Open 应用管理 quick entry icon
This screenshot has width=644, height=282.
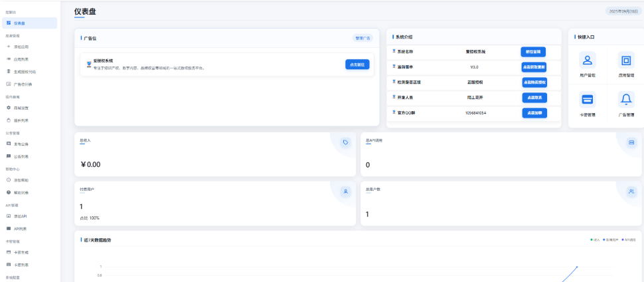click(625, 61)
